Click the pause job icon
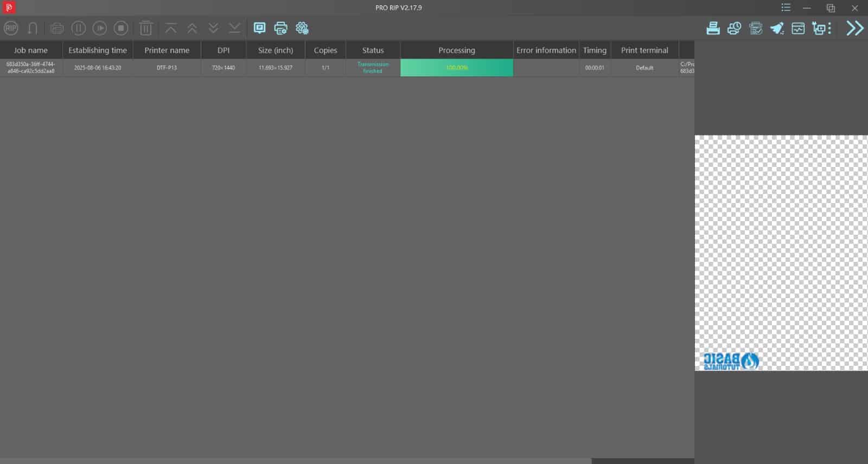The height and width of the screenshot is (464, 868). [x=79, y=28]
